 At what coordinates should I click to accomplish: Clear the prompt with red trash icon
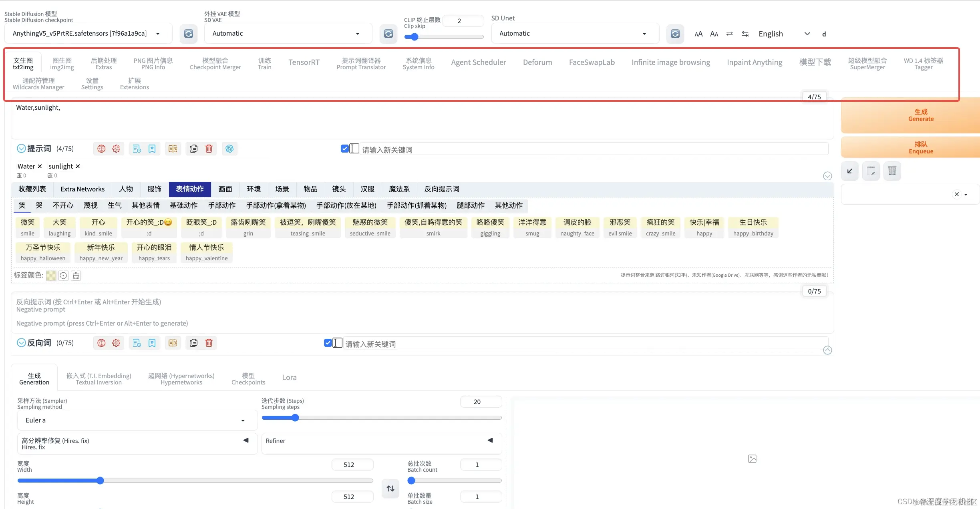tap(209, 149)
